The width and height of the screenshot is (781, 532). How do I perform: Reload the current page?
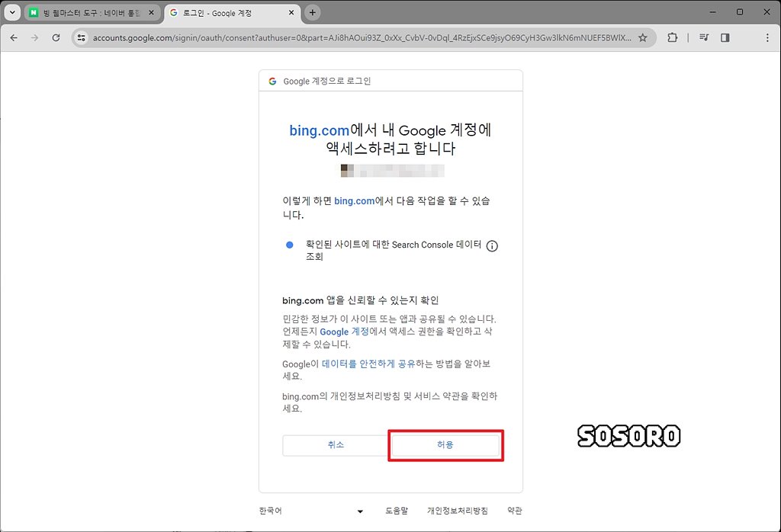coord(56,37)
